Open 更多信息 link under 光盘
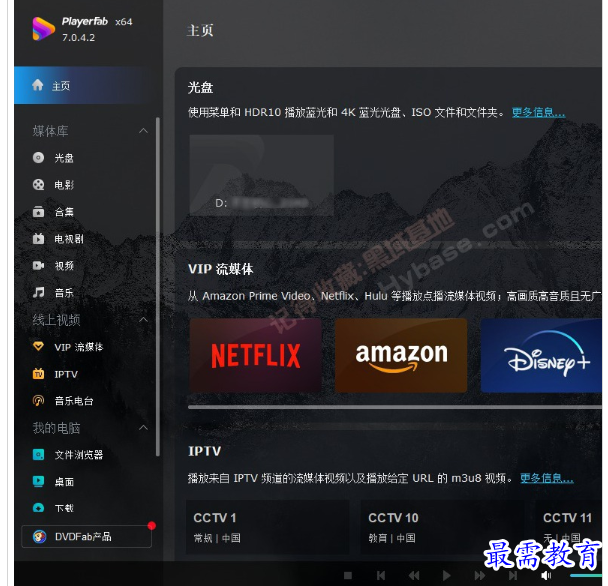 [x=539, y=112]
